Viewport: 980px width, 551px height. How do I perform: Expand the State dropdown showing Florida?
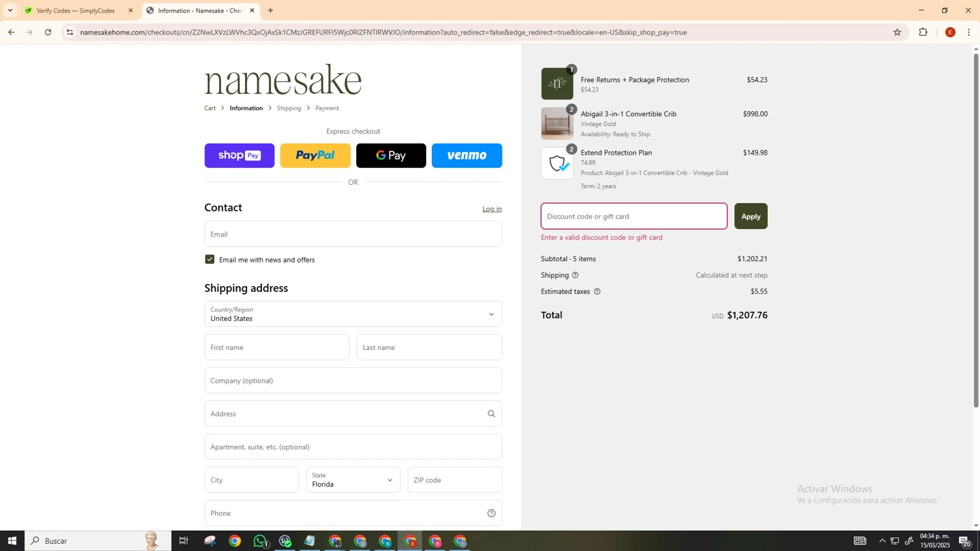pos(353,480)
